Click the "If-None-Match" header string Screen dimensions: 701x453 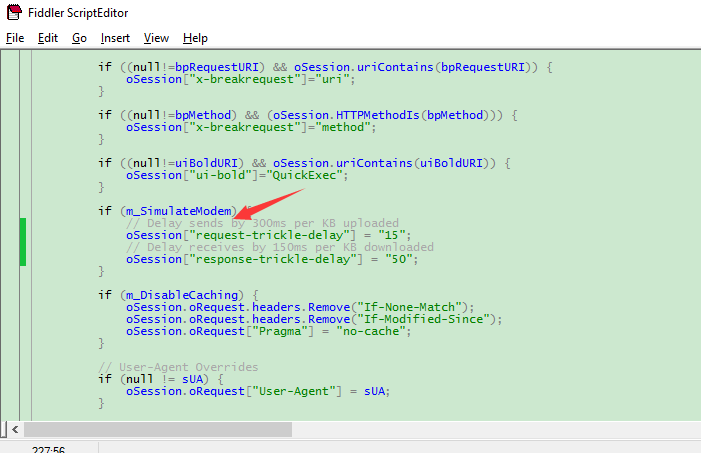(410, 307)
